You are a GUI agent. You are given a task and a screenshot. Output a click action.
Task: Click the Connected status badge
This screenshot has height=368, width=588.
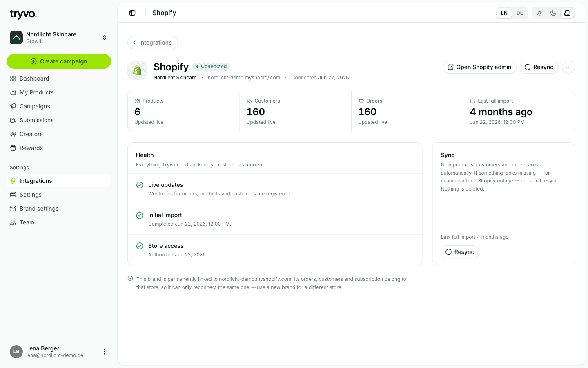click(212, 67)
